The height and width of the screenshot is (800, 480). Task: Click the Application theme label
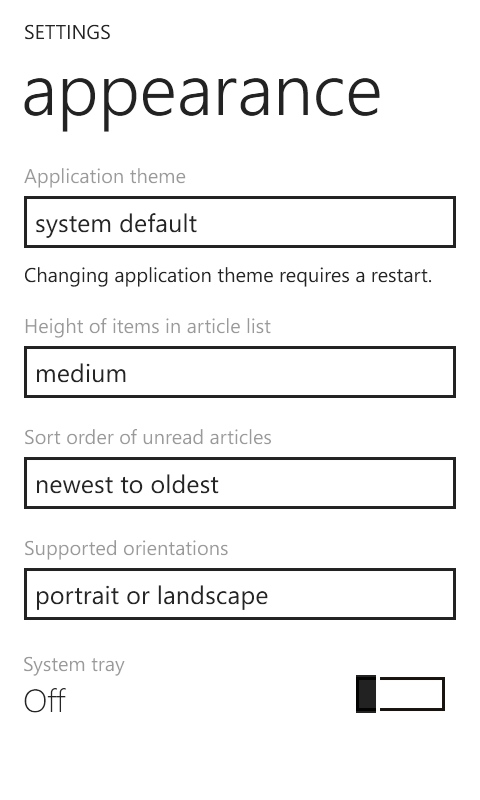click(x=105, y=177)
